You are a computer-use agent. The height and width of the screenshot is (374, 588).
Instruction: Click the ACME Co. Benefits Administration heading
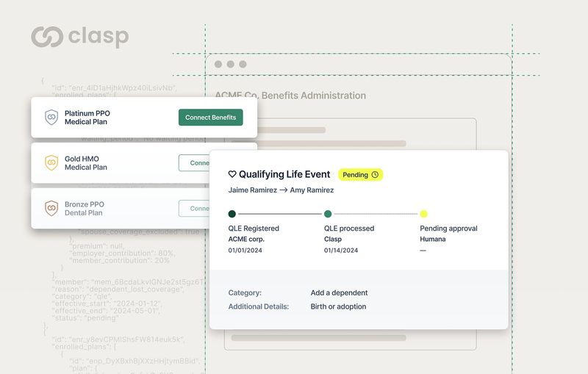pyautogui.click(x=290, y=96)
